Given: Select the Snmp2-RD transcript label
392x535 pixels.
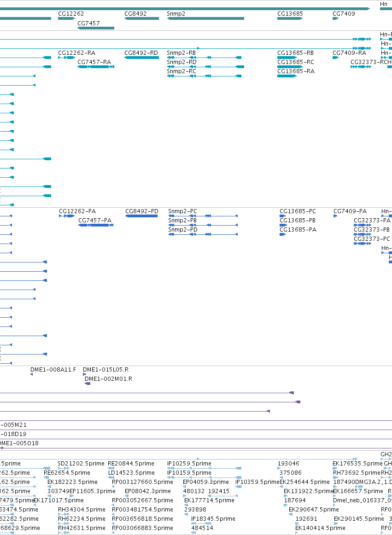Looking at the screenshot, I should point(181,62).
